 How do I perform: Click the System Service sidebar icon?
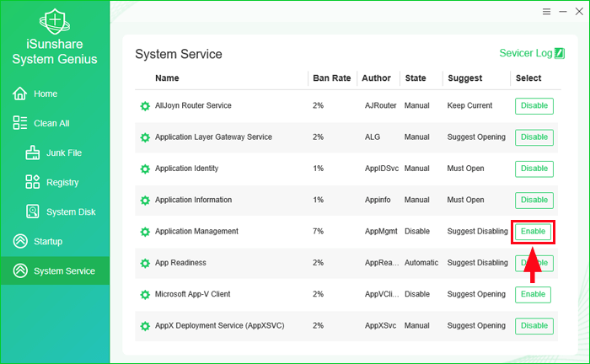20,270
